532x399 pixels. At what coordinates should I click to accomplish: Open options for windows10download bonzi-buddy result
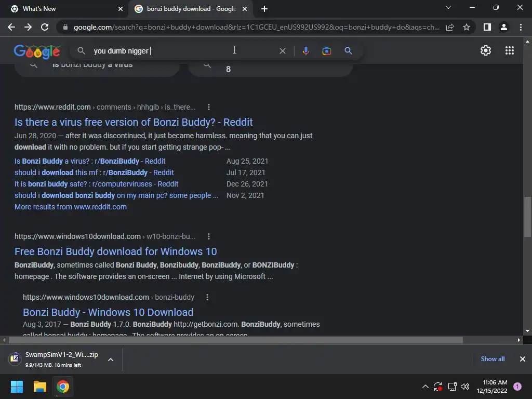click(207, 297)
